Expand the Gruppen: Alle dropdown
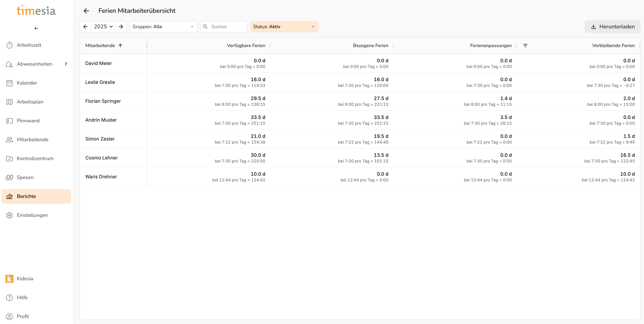Screen dimensions: 644x324 click(163, 26)
